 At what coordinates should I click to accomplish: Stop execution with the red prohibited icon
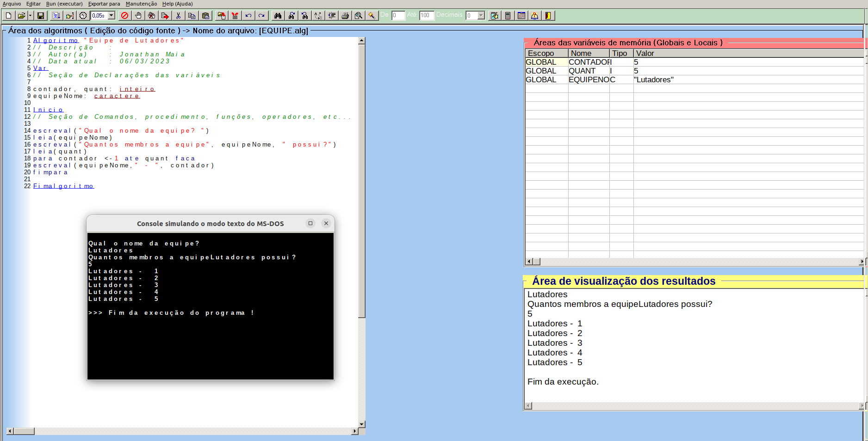(x=124, y=16)
